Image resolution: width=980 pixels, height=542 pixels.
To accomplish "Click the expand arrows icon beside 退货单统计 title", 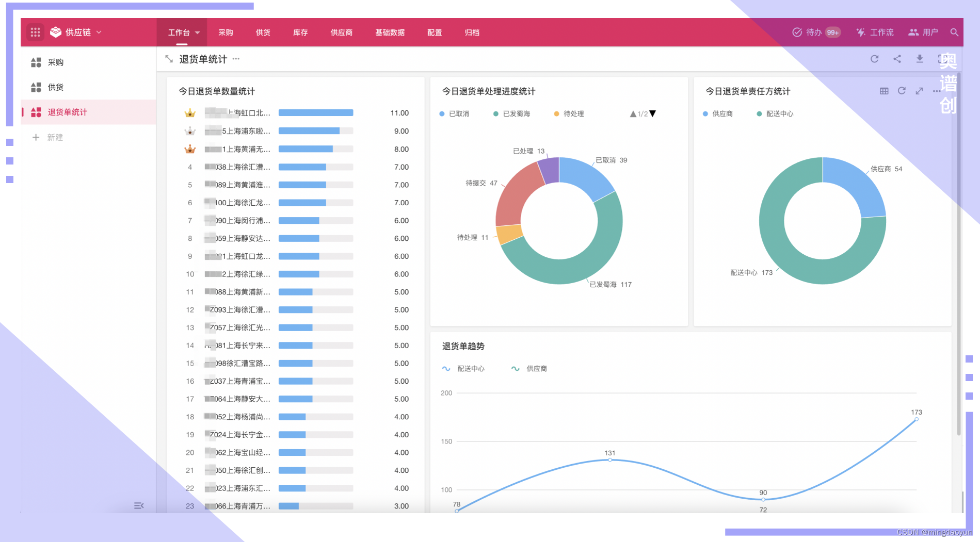I will coord(169,59).
